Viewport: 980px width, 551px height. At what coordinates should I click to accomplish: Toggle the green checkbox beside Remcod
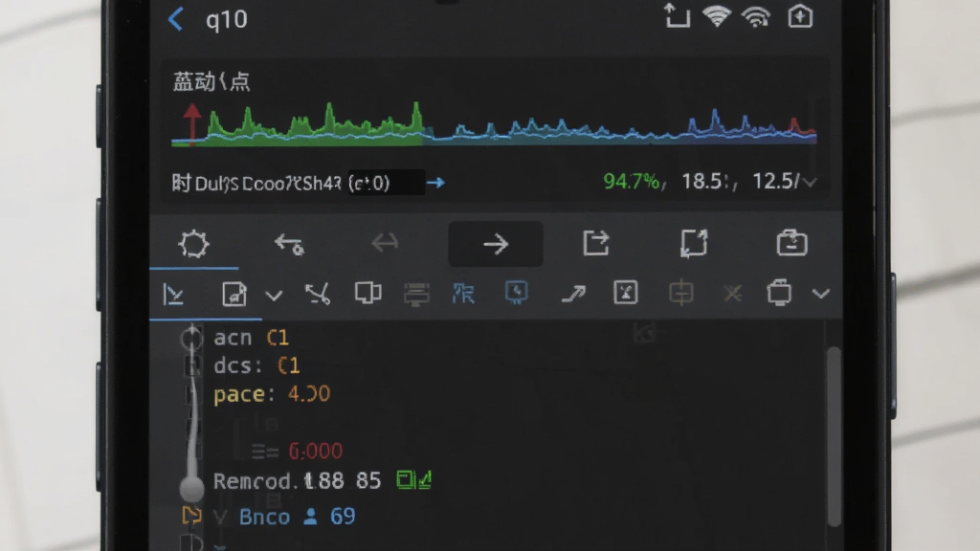pyautogui.click(x=413, y=480)
